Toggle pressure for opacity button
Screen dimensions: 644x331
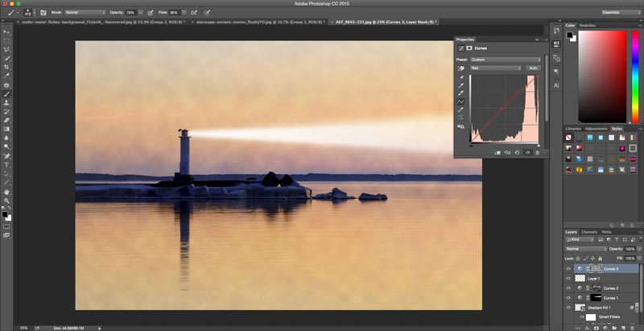click(x=151, y=13)
